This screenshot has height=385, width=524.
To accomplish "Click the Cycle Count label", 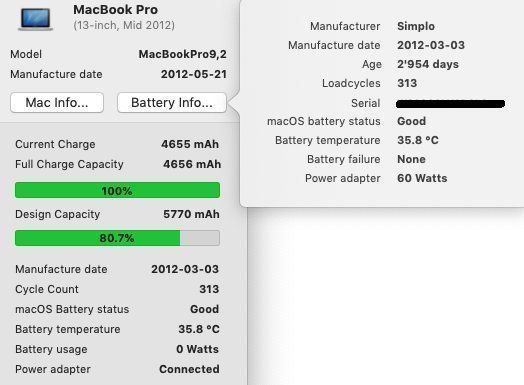I will [x=47, y=289].
